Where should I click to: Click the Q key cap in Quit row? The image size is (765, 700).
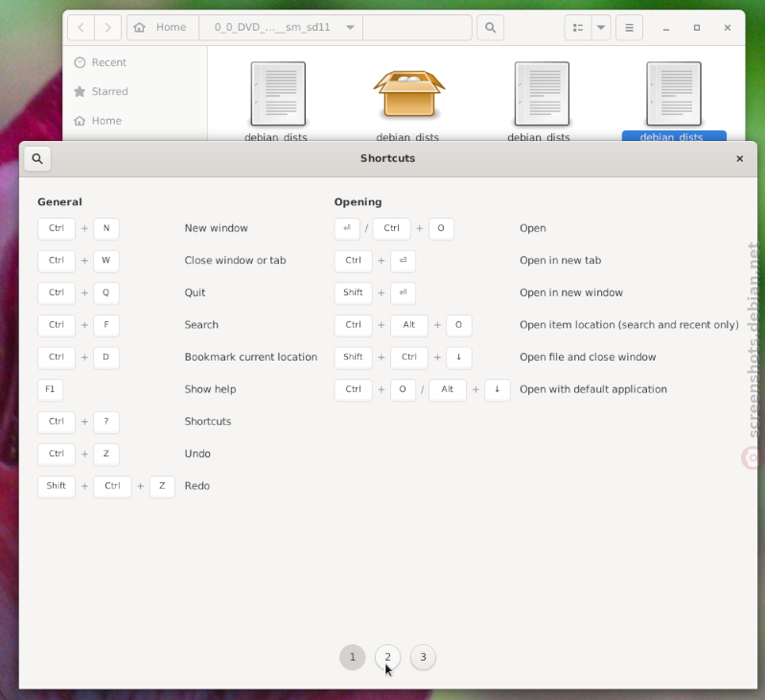(x=106, y=292)
